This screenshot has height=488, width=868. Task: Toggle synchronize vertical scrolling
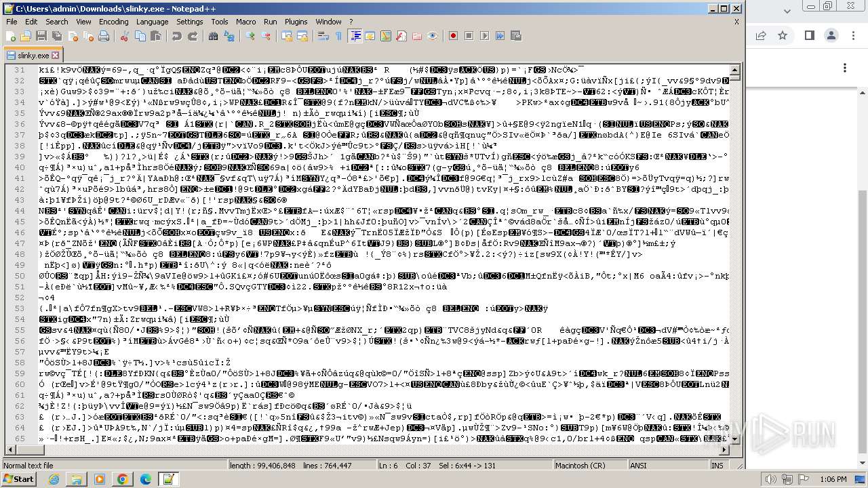point(286,36)
